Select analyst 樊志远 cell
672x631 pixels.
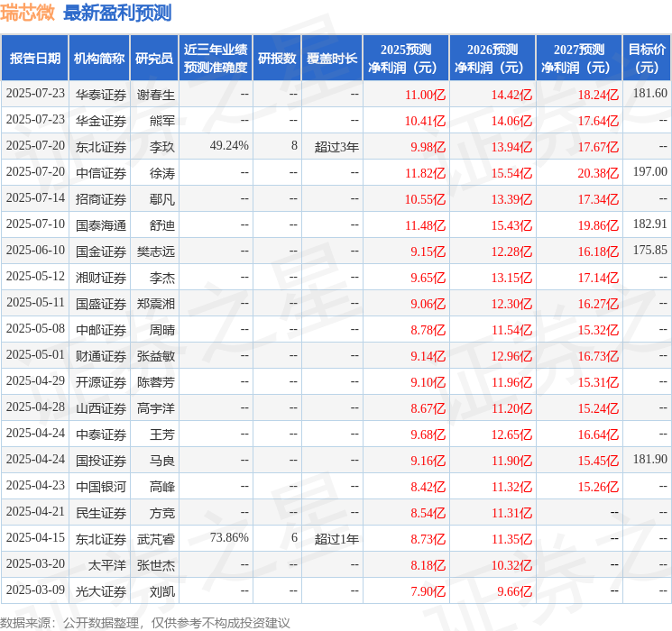[x=156, y=251]
